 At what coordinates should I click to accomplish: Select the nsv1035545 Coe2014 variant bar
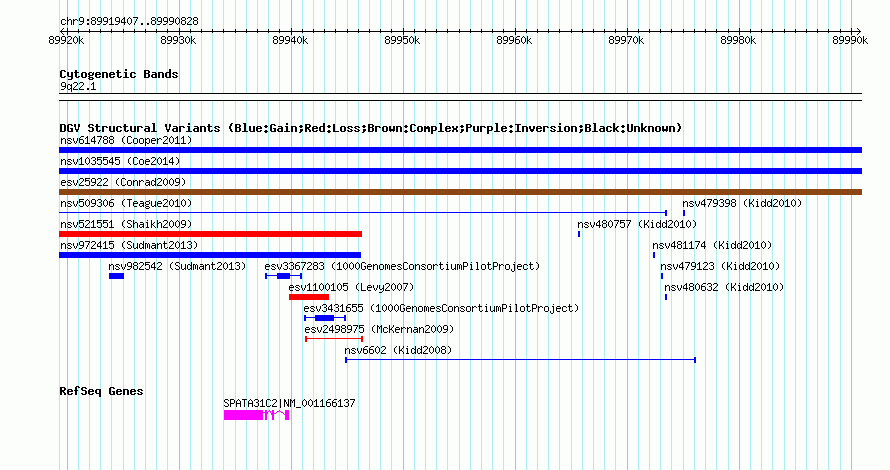pyautogui.click(x=460, y=171)
